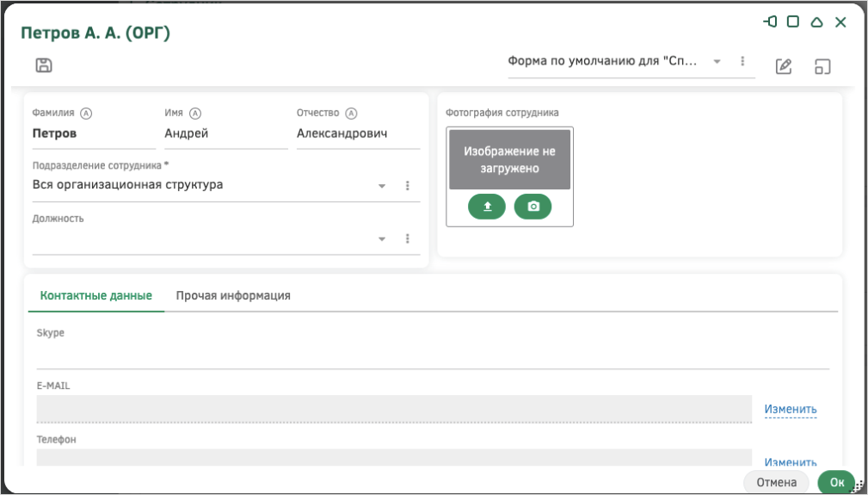This screenshot has height=495, width=868.
Task: Click the Имя field with Андрей
Action: pos(226,134)
